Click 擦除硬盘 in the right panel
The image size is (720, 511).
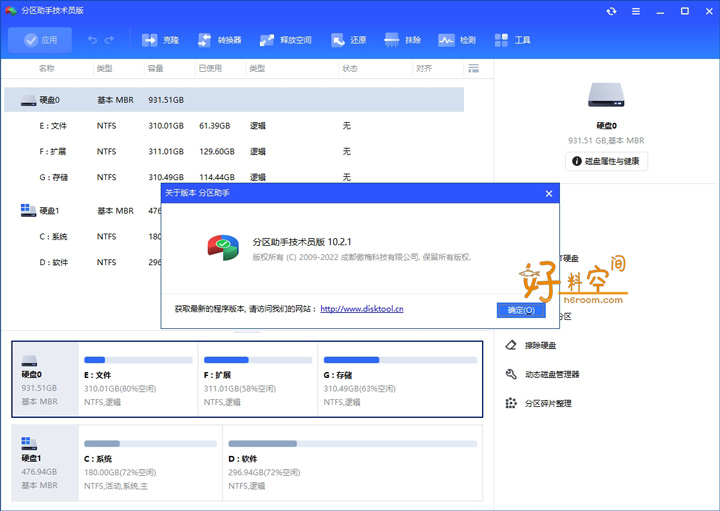click(x=540, y=345)
